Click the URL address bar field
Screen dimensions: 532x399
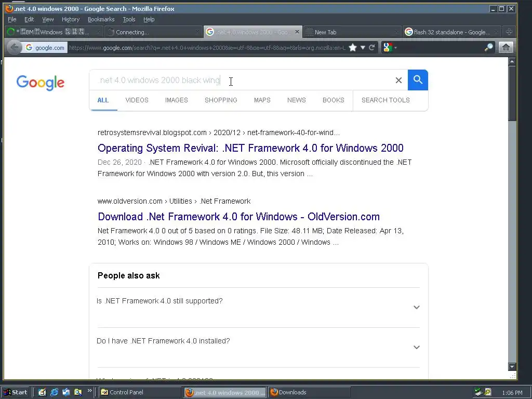(207, 48)
